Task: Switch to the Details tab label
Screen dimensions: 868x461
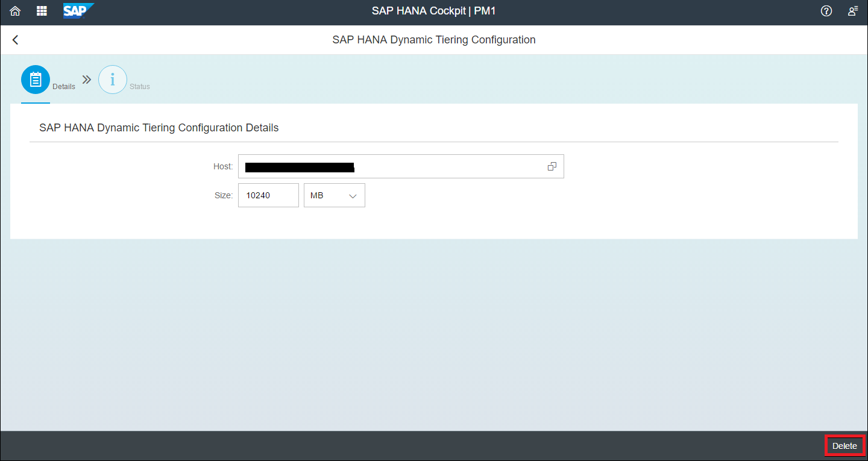Action: [64, 87]
